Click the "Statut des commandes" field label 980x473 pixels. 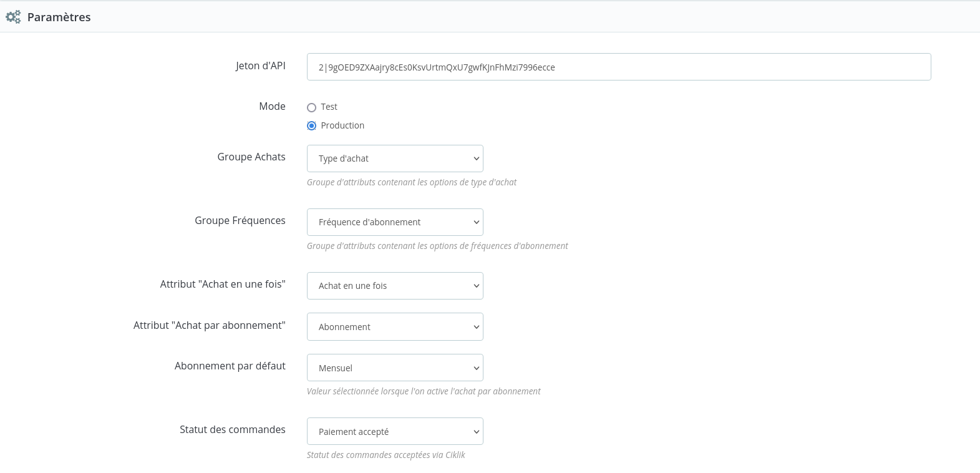point(233,429)
